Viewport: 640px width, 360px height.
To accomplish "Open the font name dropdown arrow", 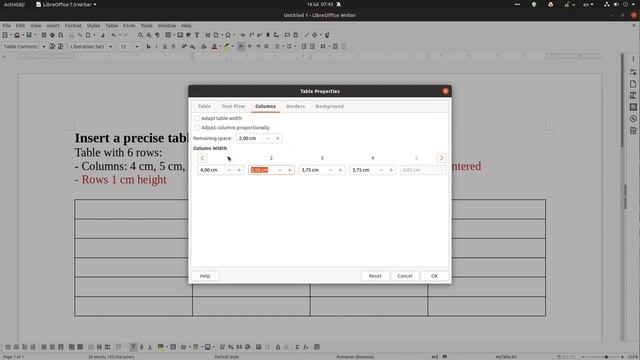I will (110, 47).
